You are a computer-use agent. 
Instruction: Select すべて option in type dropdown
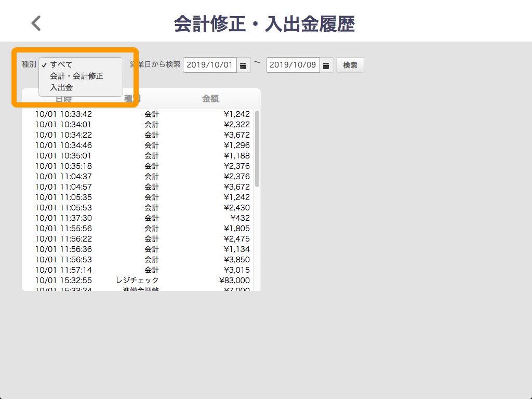click(81, 64)
